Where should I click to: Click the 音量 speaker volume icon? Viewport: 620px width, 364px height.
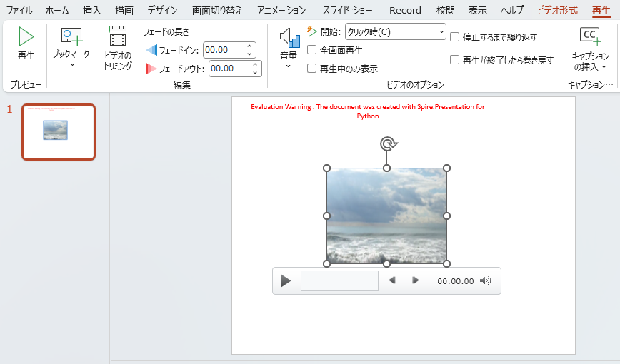pos(289,38)
